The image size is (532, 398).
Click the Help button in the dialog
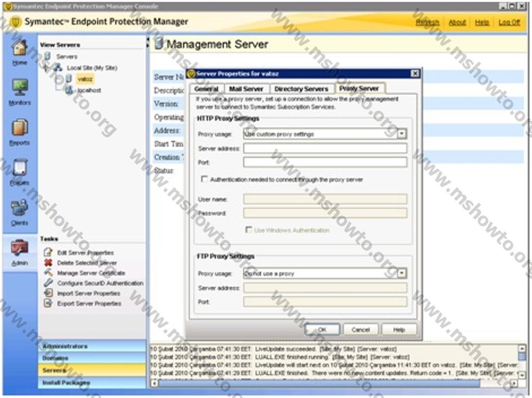click(x=399, y=330)
